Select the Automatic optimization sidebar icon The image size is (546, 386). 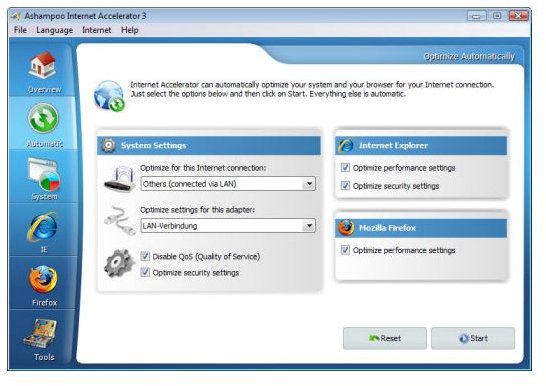[43, 118]
